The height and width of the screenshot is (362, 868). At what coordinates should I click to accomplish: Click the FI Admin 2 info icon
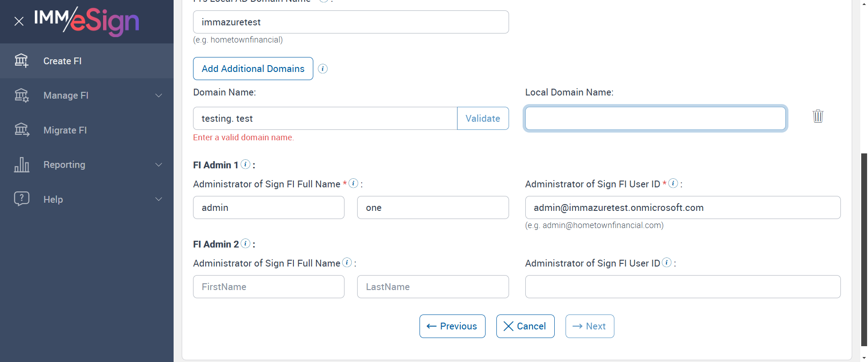[245, 243]
